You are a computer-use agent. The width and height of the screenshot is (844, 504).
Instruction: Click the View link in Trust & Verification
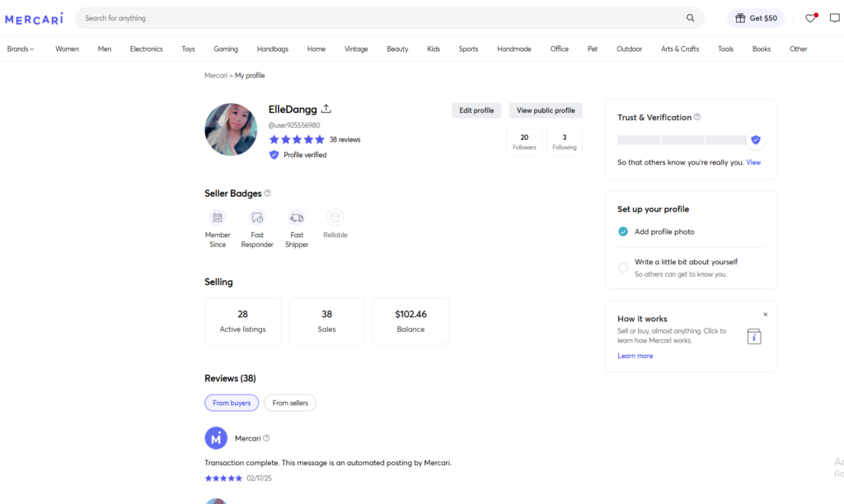(753, 162)
